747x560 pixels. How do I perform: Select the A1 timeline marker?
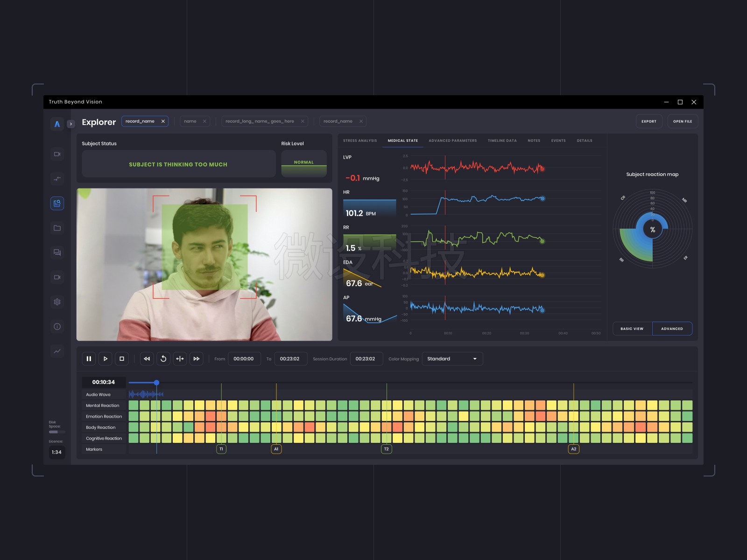tap(276, 449)
